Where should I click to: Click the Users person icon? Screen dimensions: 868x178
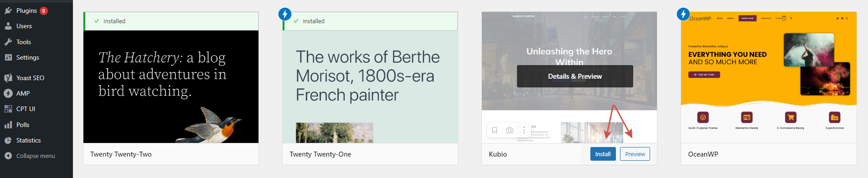point(8,26)
